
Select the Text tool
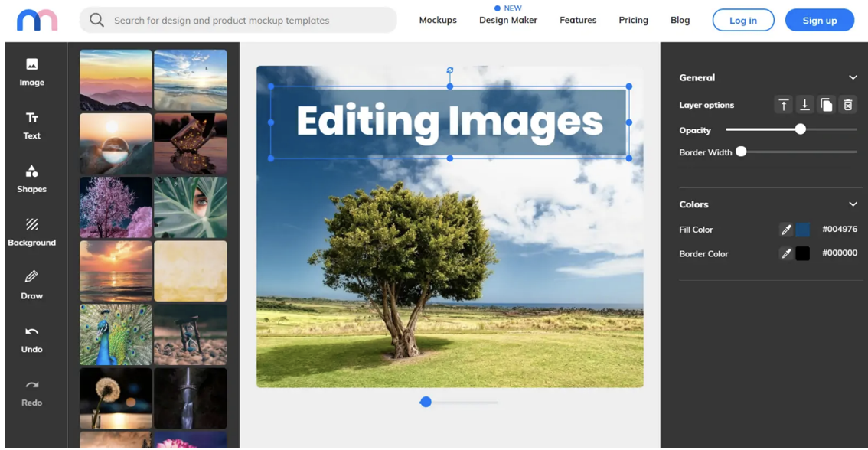[31, 126]
